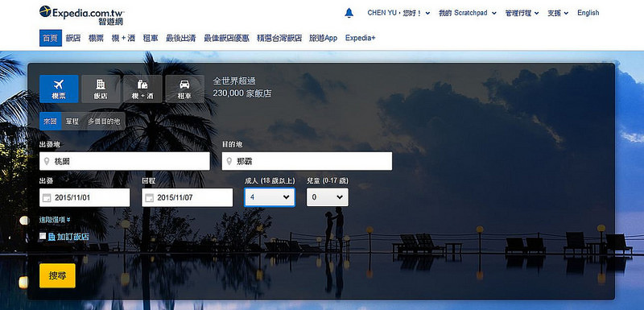Select the 機+酒 package search tab

pos(142,89)
